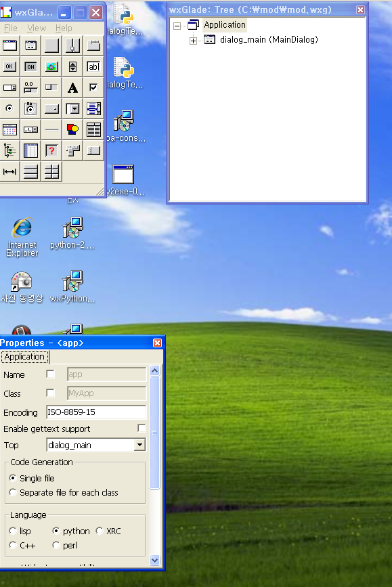Add a Dialog widget from the palette
This screenshot has width=392, height=587.
[30, 45]
